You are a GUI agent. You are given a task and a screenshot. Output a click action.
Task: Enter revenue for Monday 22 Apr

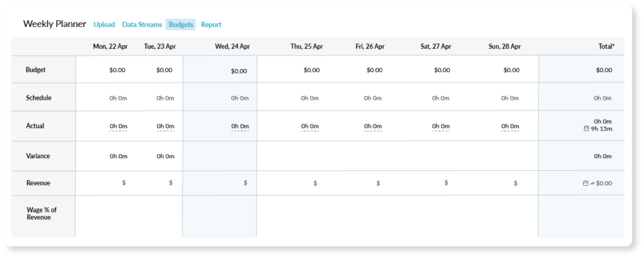click(124, 183)
